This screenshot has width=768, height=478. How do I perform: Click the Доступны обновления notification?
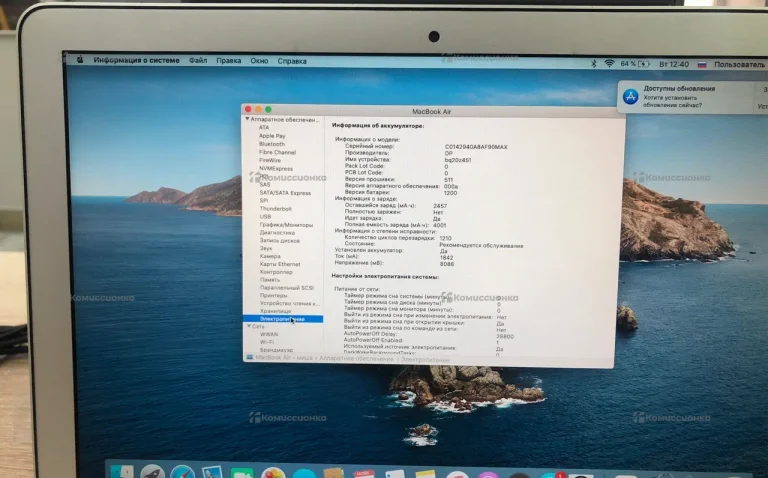[x=692, y=97]
